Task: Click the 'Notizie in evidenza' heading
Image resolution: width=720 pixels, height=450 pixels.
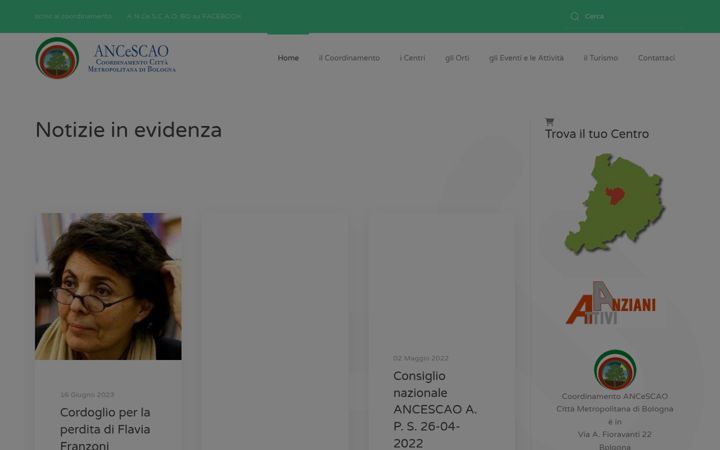Action: (x=129, y=130)
